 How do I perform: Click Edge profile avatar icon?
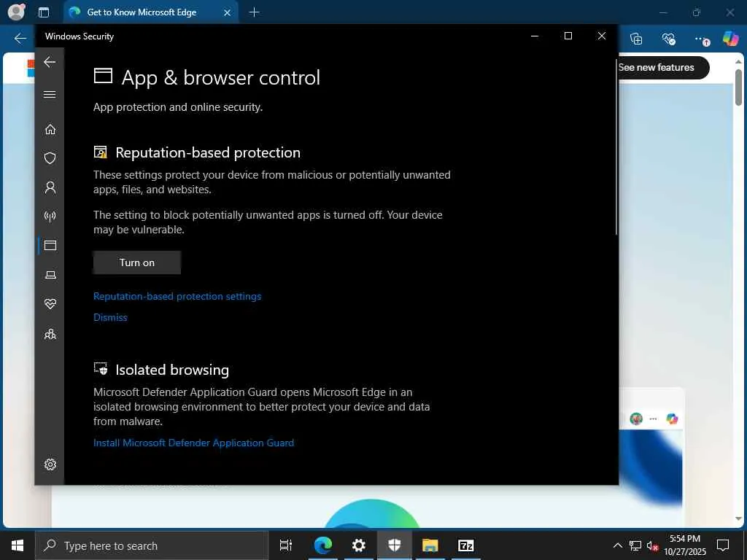point(16,12)
